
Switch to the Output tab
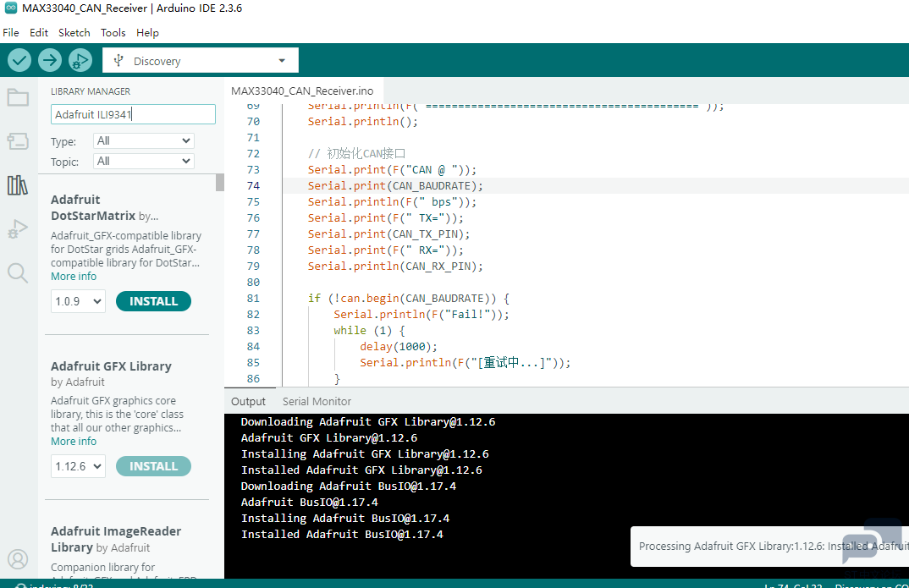coord(248,402)
